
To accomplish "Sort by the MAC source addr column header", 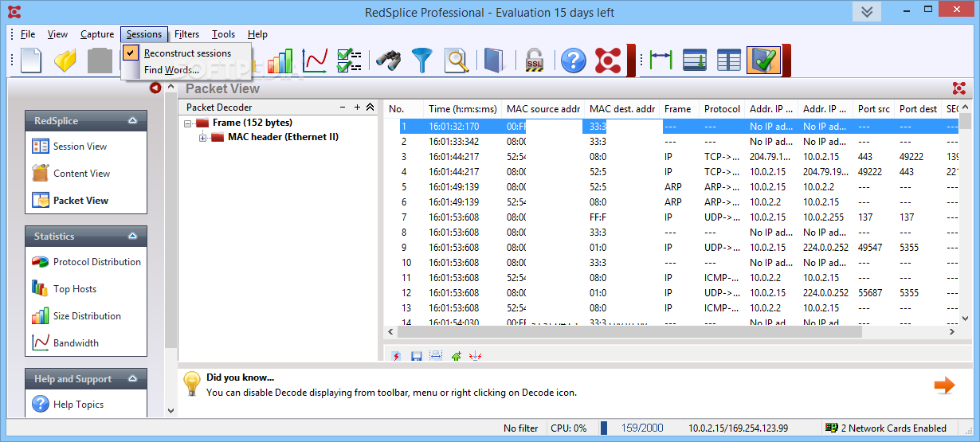I will click(x=543, y=109).
